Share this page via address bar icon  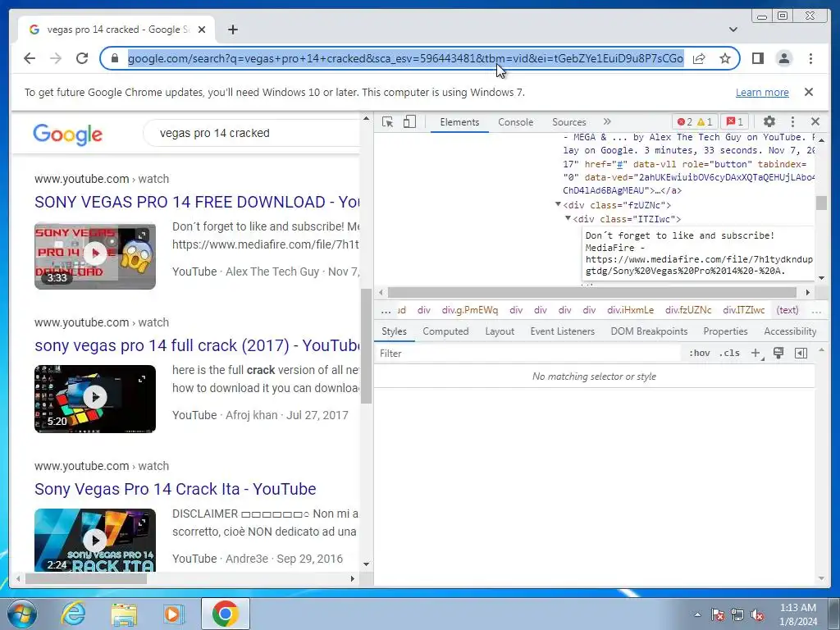[x=699, y=58]
